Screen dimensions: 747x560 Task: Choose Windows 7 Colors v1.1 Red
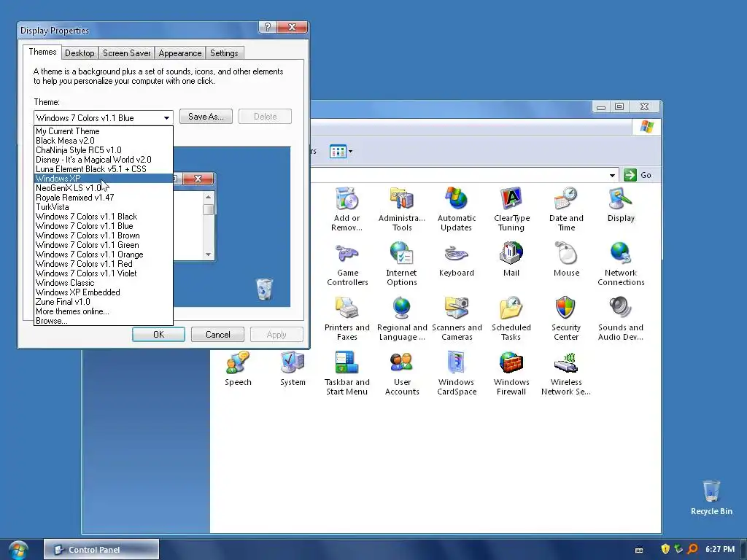tap(104, 264)
